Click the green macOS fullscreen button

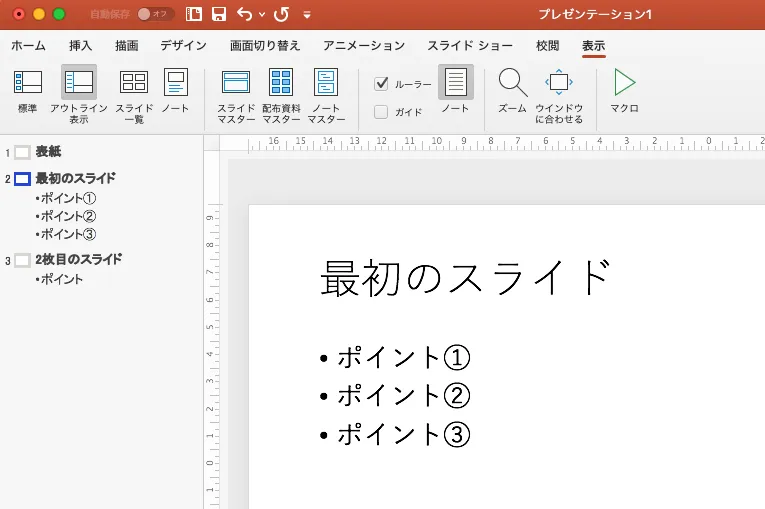pyautogui.click(x=59, y=14)
